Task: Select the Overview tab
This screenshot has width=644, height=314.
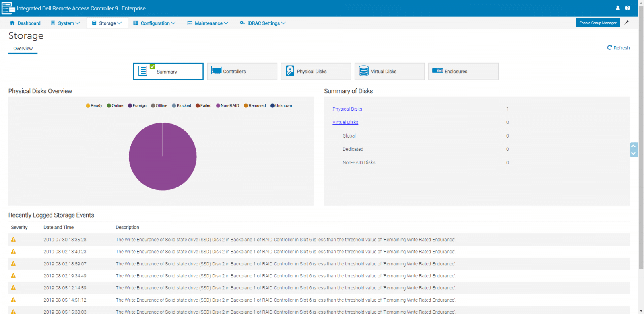Action: 23,49
